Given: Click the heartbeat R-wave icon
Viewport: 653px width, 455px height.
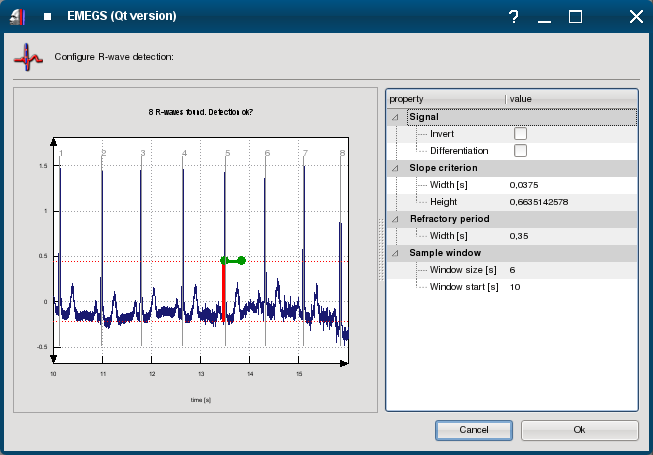Looking at the screenshot, I should (28, 57).
